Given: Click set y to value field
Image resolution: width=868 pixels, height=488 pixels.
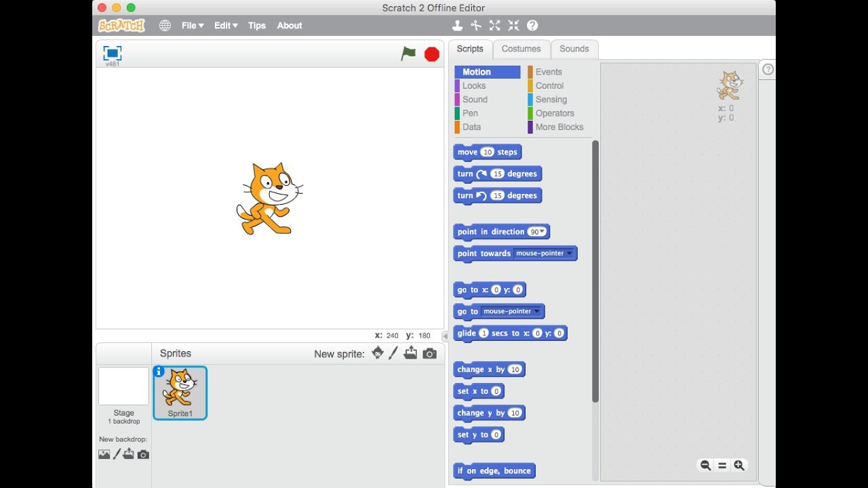Looking at the screenshot, I should 496,435.
